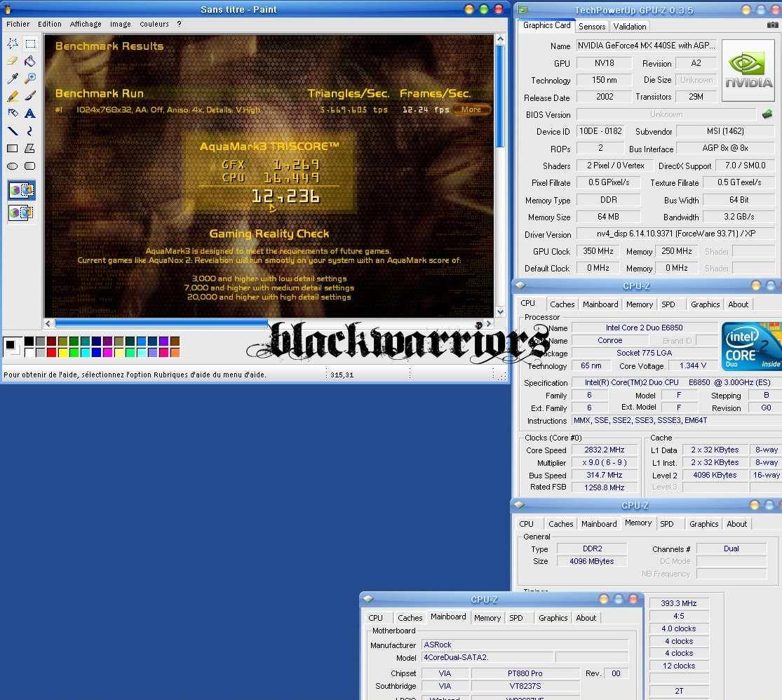
Task: Click the BIOS save chip icon in GPU-Z
Action: (x=767, y=114)
